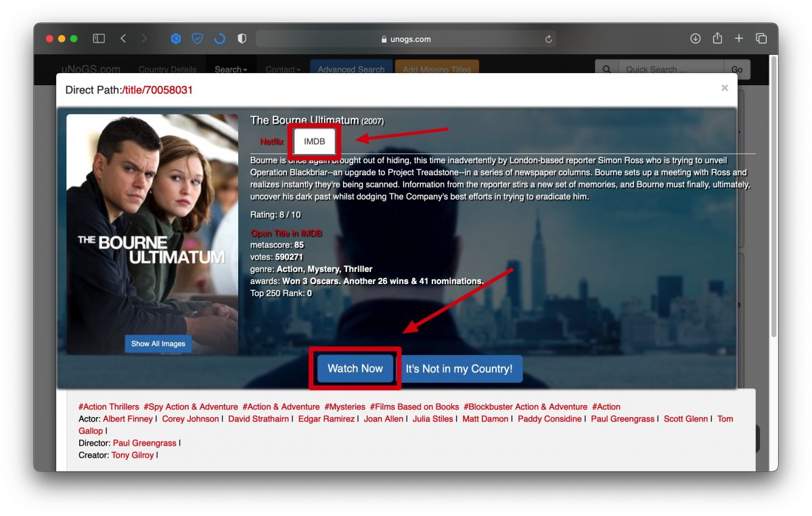
Task: Reload the page with the refresh icon
Action: click(x=549, y=39)
